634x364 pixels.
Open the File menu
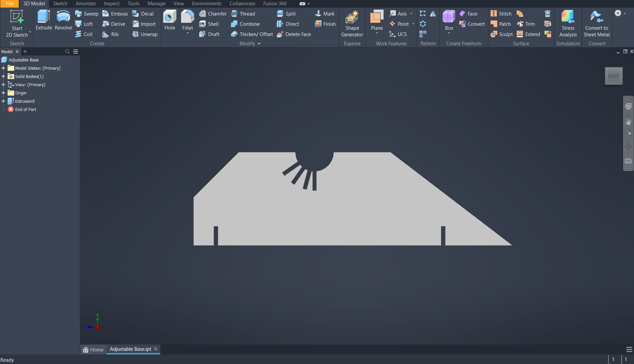10,4
